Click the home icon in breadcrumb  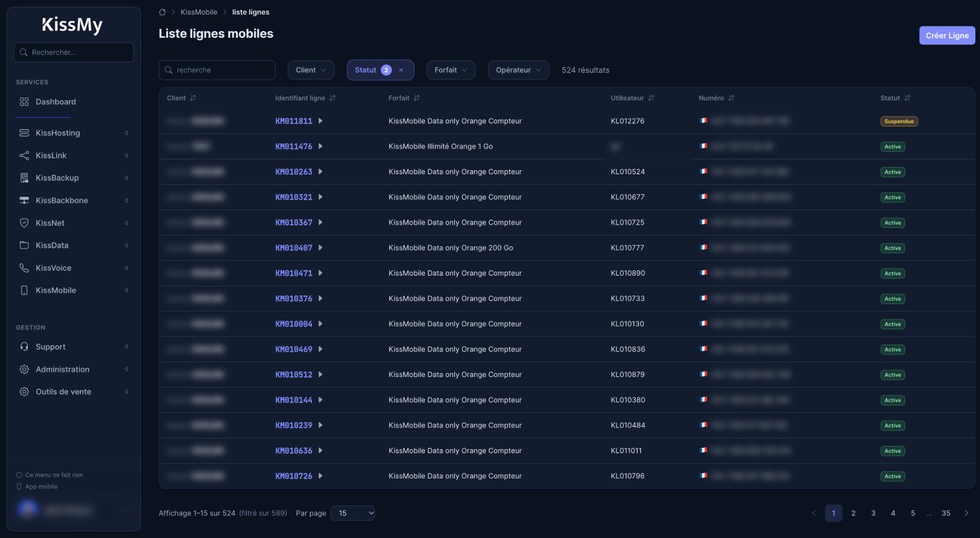tap(162, 12)
